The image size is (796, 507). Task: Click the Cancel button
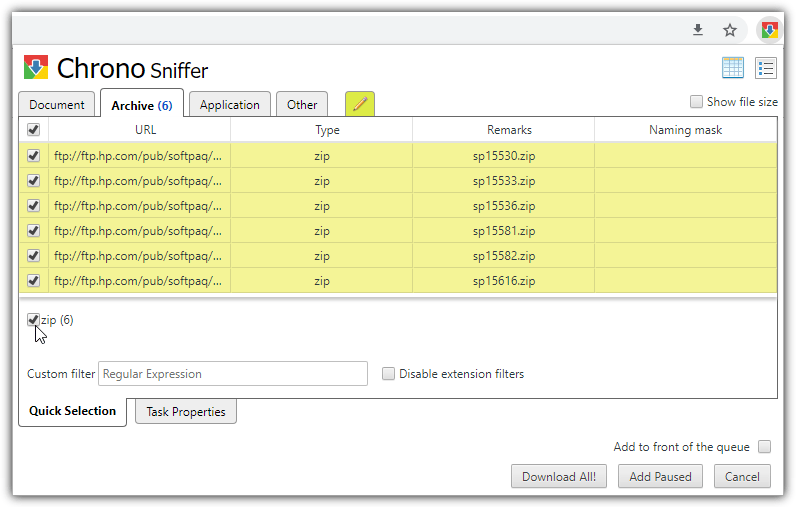(742, 477)
